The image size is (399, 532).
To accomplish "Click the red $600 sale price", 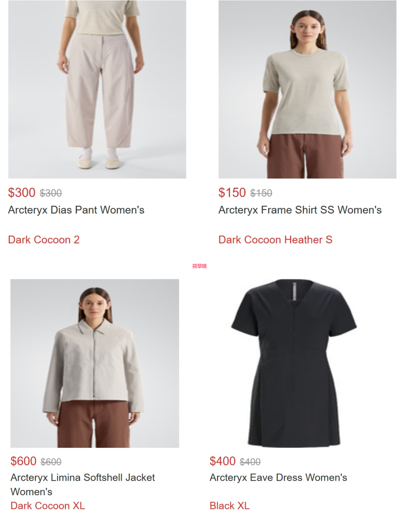I will (x=23, y=461).
